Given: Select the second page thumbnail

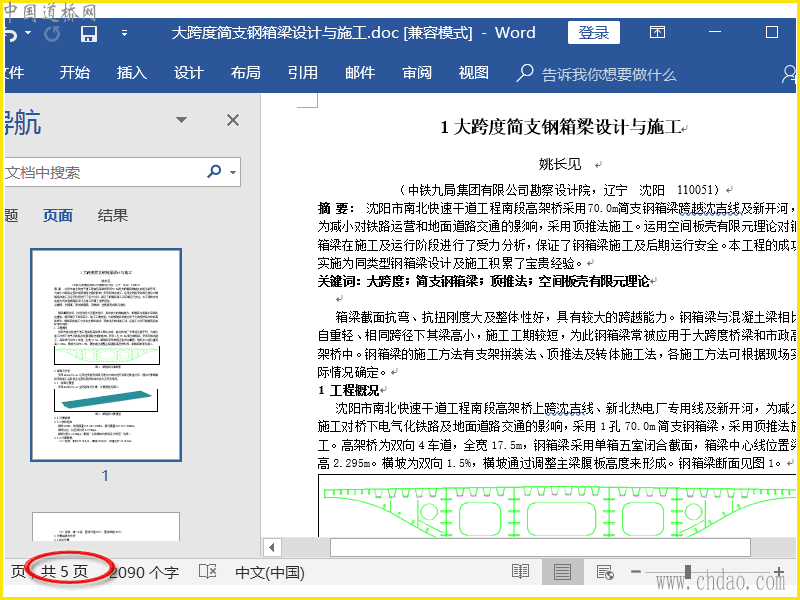Looking at the screenshot, I should (x=106, y=527).
